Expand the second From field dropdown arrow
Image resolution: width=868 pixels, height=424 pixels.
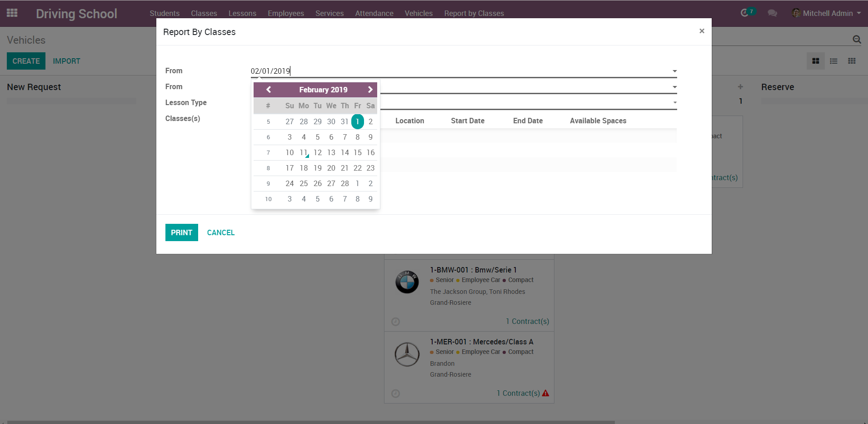click(x=674, y=87)
